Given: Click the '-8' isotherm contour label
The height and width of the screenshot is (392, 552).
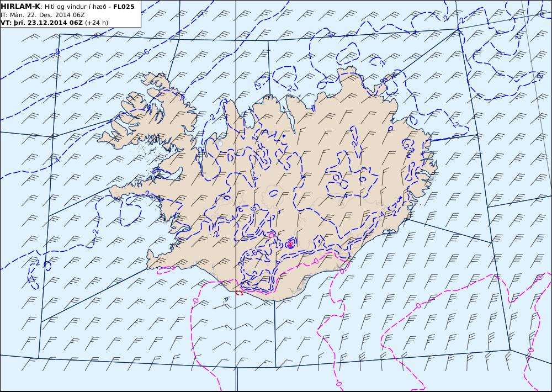Looking at the screenshot, I should [x=57, y=52].
